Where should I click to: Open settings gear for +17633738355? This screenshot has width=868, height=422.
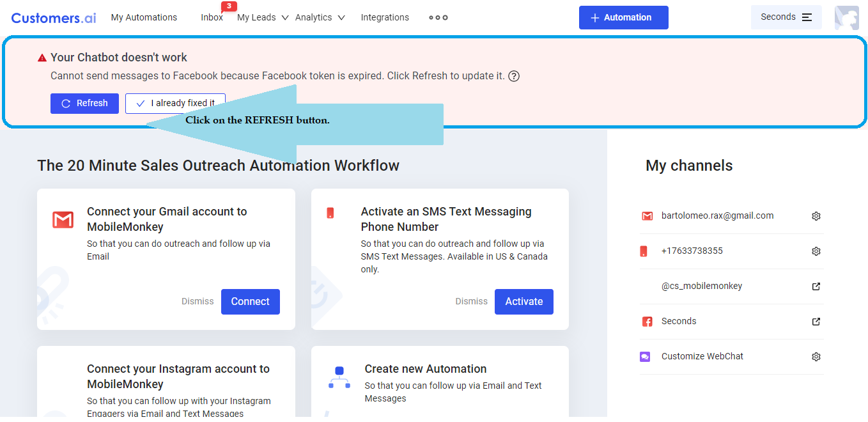(816, 251)
